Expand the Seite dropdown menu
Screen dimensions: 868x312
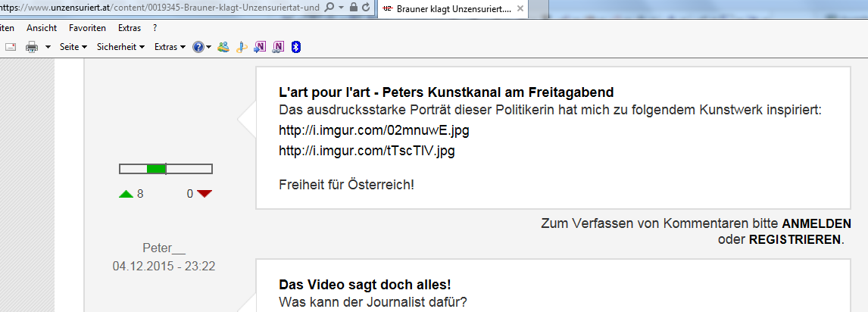coord(73,47)
